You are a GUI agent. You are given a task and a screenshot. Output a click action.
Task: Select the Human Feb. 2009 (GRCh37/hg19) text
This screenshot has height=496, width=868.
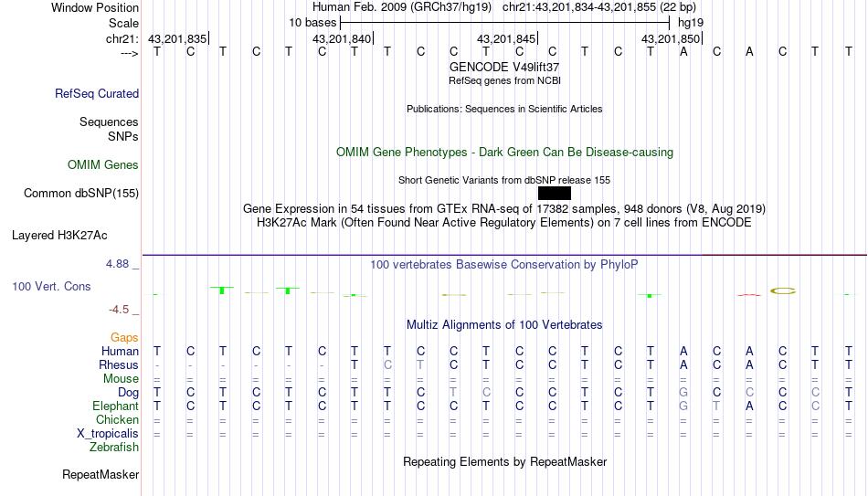pos(402,7)
